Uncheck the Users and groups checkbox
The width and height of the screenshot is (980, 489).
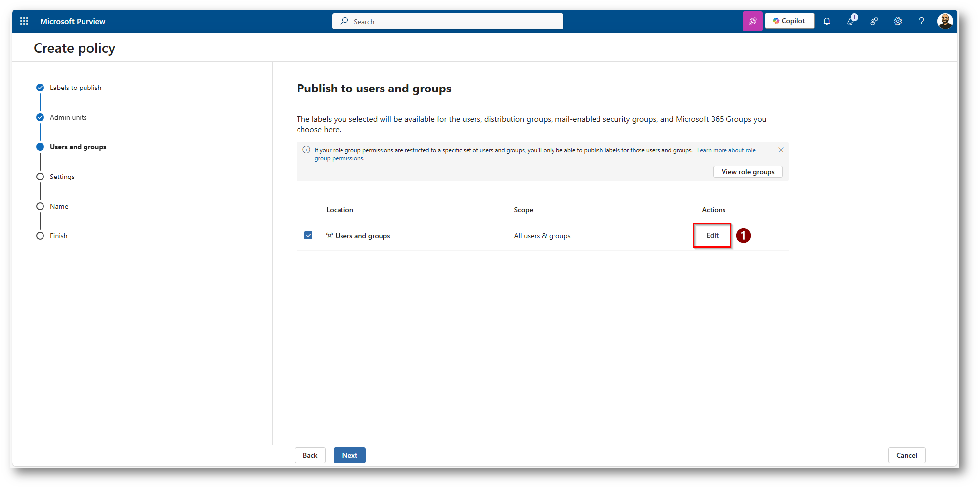tap(308, 235)
